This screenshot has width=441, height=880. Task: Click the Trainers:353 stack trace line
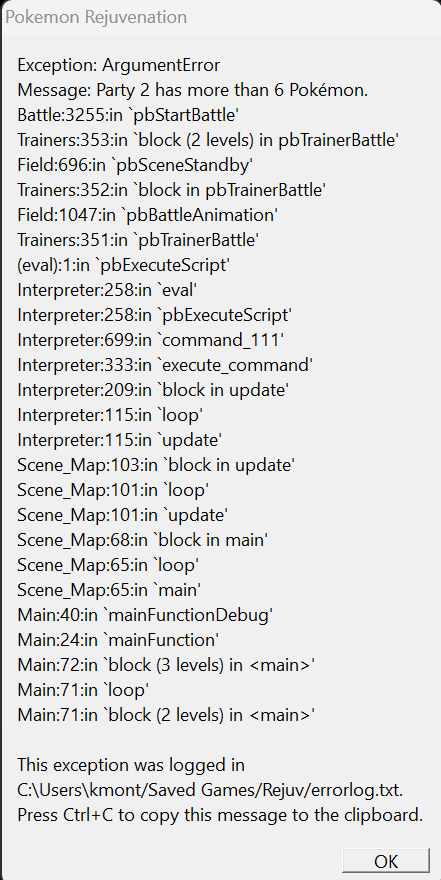click(208, 140)
